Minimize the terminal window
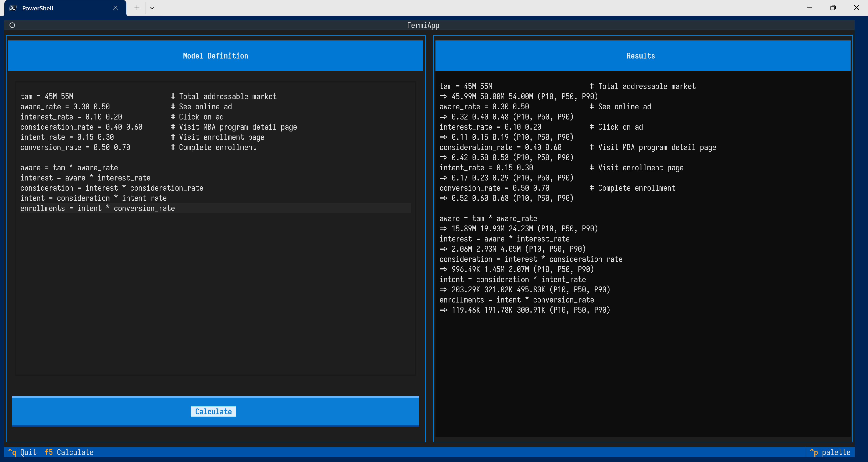Screen dimensions: 868x462 809,8
